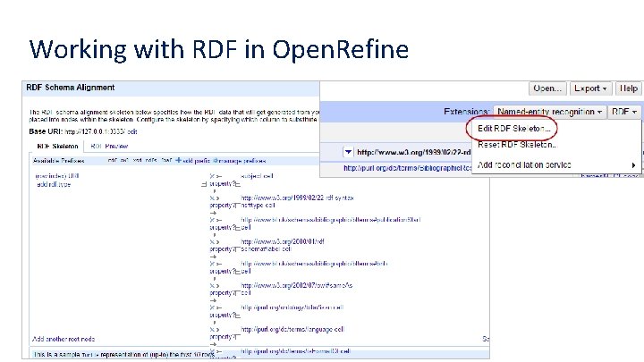Collapse the root node toggle left of first property
Viewport: 644px width, 362px height.
(204, 185)
